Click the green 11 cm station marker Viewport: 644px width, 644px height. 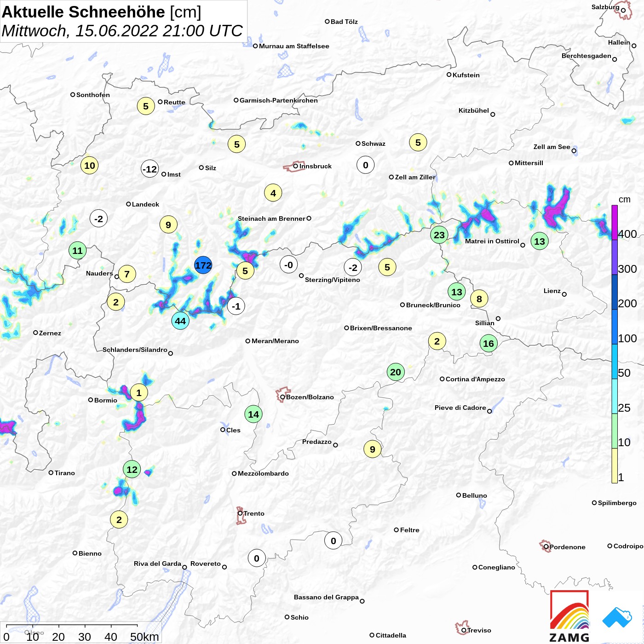78,251
